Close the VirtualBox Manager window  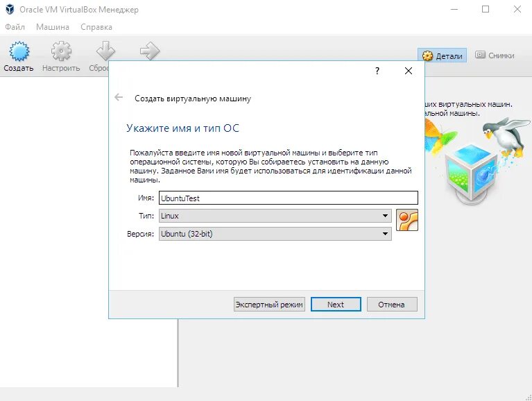tap(517, 10)
